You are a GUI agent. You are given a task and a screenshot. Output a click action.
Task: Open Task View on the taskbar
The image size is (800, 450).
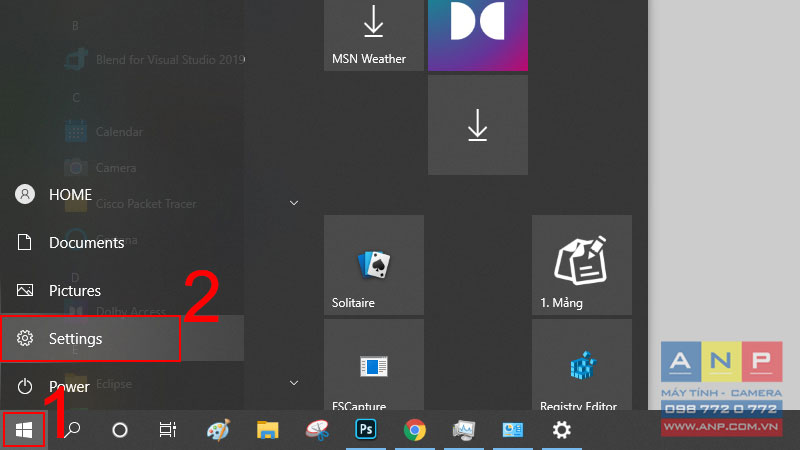point(167,430)
